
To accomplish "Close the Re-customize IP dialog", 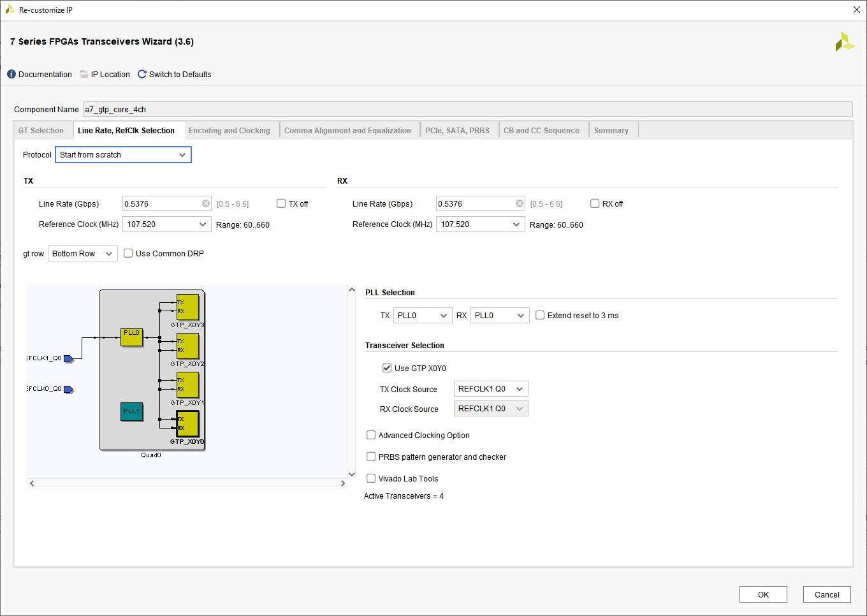I will (x=857, y=10).
